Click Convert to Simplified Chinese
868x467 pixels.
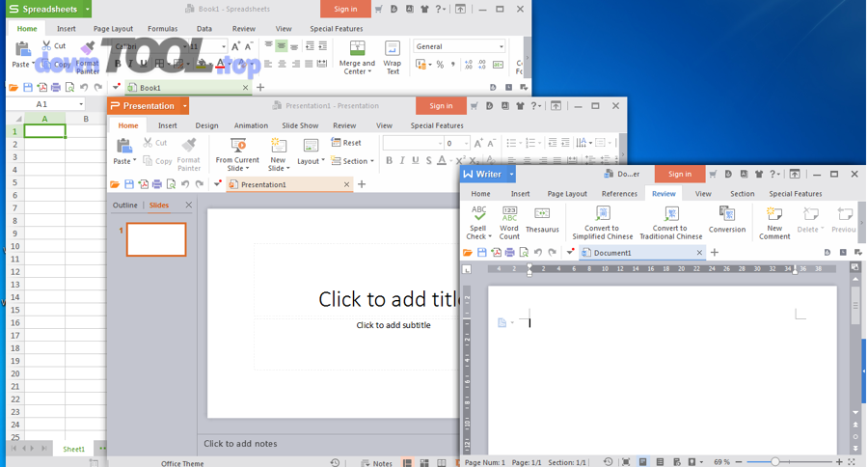coord(602,223)
